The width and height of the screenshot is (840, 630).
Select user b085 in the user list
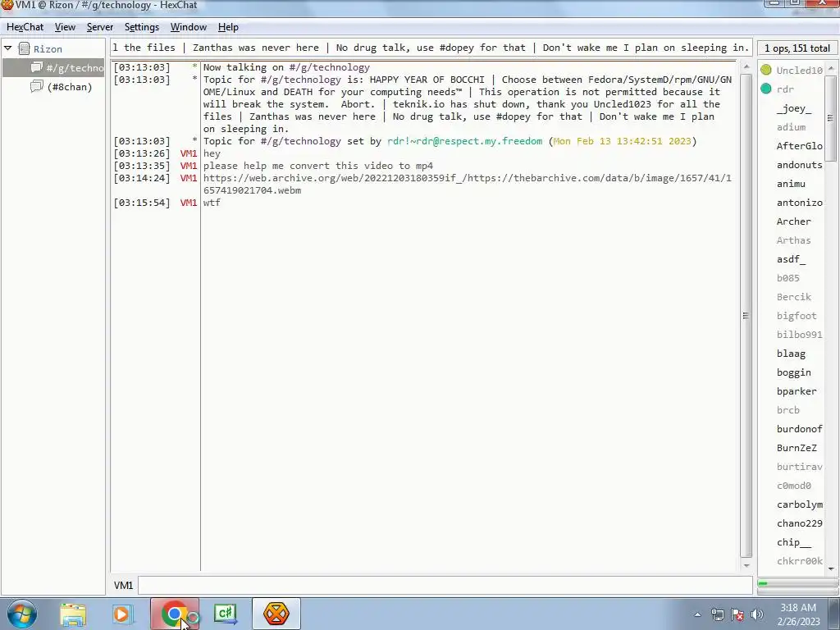pyautogui.click(x=788, y=278)
